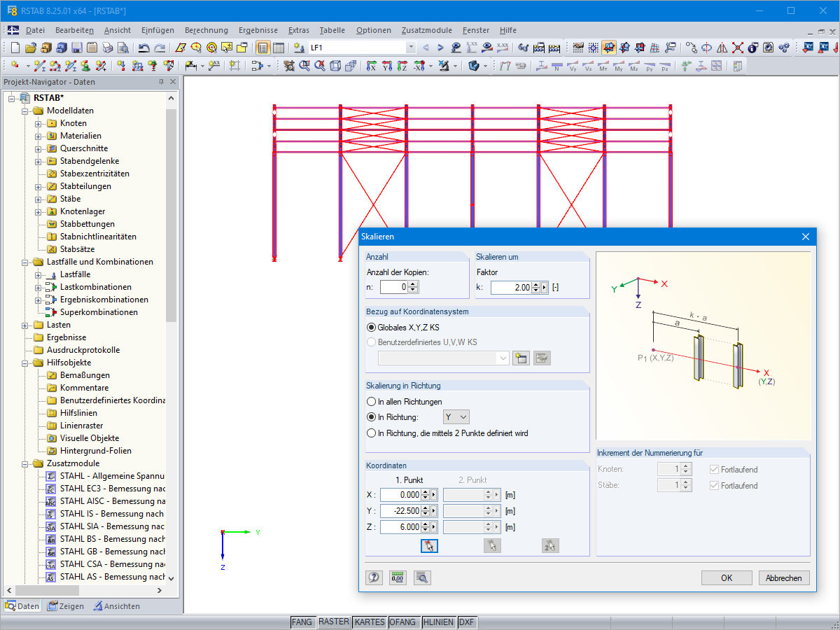Viewport: 840px width, 630px height.
Task: Toggle the Table display toolbar icon
Action: pyautogui.click(x=278, y=48)
